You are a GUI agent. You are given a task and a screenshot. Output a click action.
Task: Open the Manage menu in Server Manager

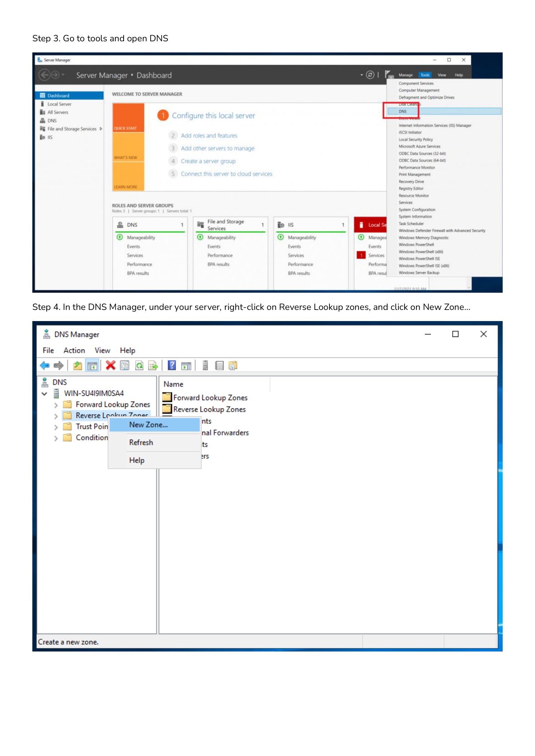coord(406,75)
